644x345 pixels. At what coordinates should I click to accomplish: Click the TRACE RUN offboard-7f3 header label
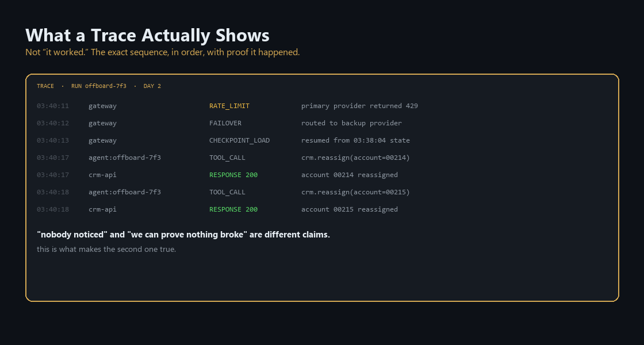tap(99, 86)
